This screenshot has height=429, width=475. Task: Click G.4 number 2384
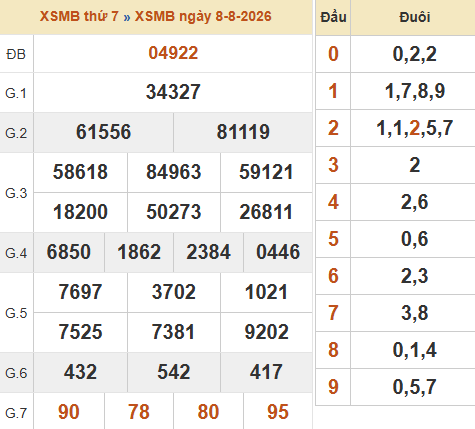[x=208, y=252]
